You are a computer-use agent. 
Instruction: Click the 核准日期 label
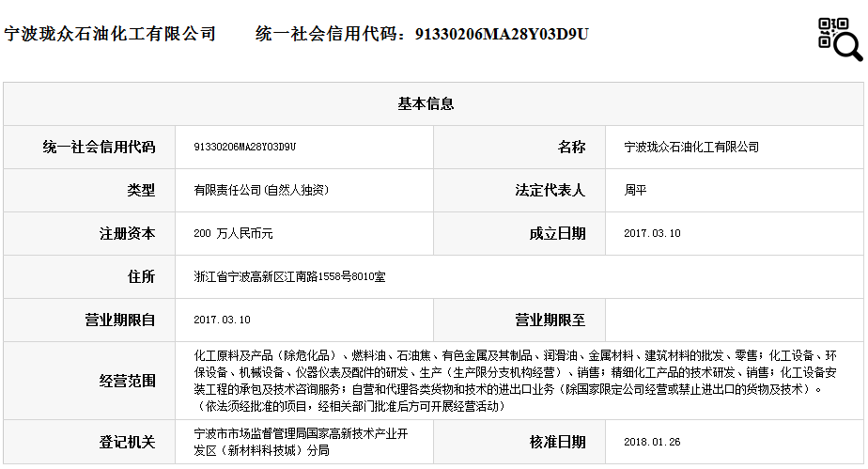pyautogui.click(x=557, y=442)
